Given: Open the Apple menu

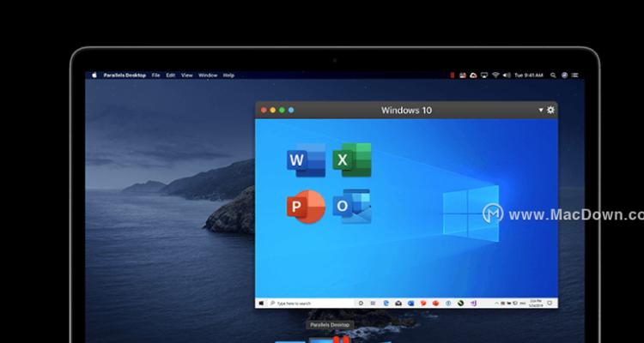Looking at the screenshot, I should [x=94, y=75].
